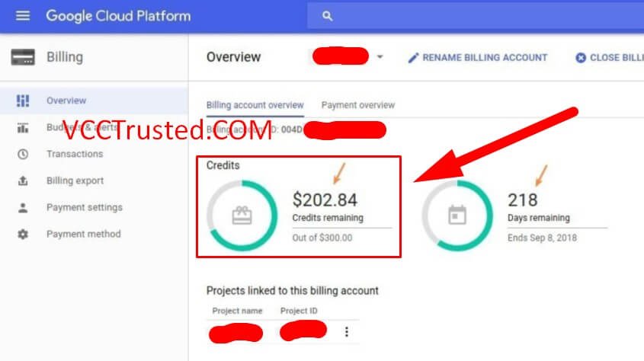Select Overview in the sidebar

coord(94,101)
